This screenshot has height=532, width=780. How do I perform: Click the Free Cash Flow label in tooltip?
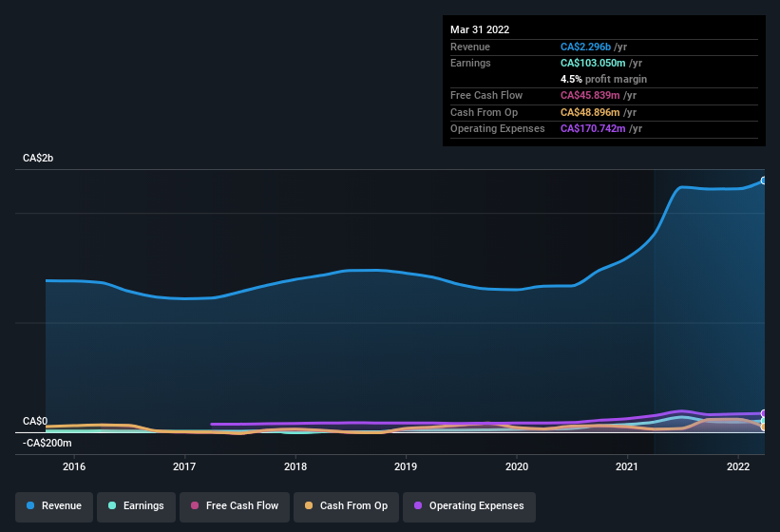(486, 95)
